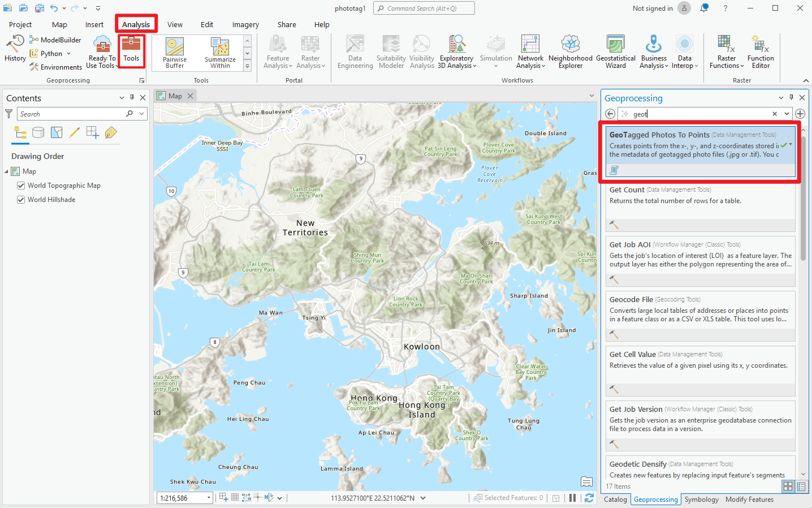The width and height of the screenshot is (812, 508).
Task: Pause map drawing in the status bar
Action: pos(572,498)
